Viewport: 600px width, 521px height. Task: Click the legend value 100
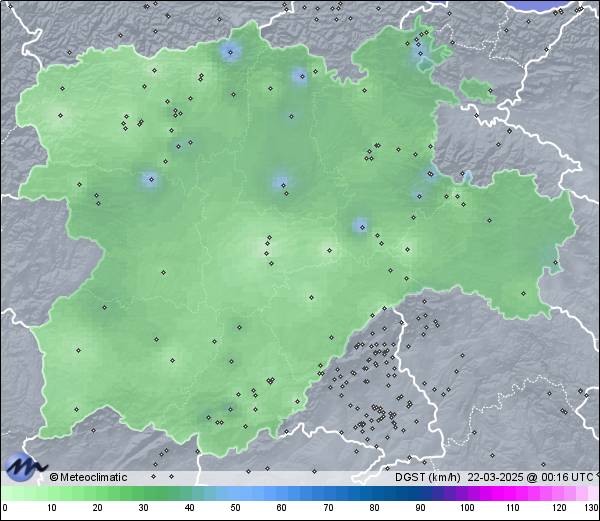[x=467, y=508]
